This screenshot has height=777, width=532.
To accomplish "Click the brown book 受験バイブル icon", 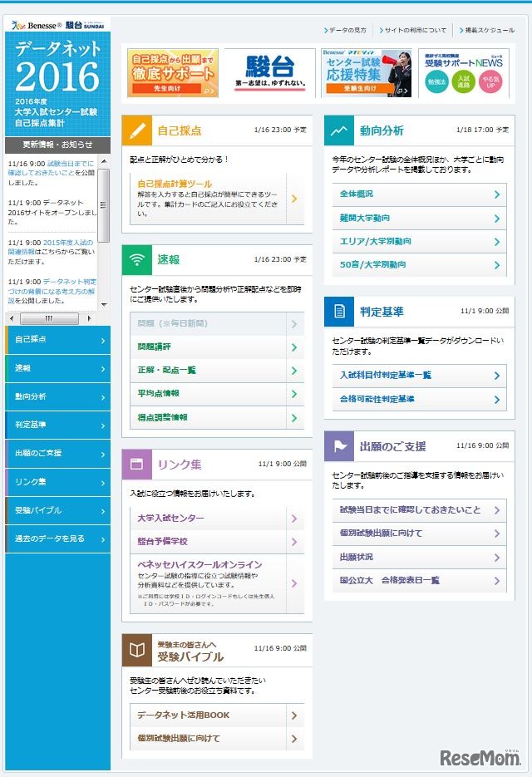I will (x=137, y=650).
